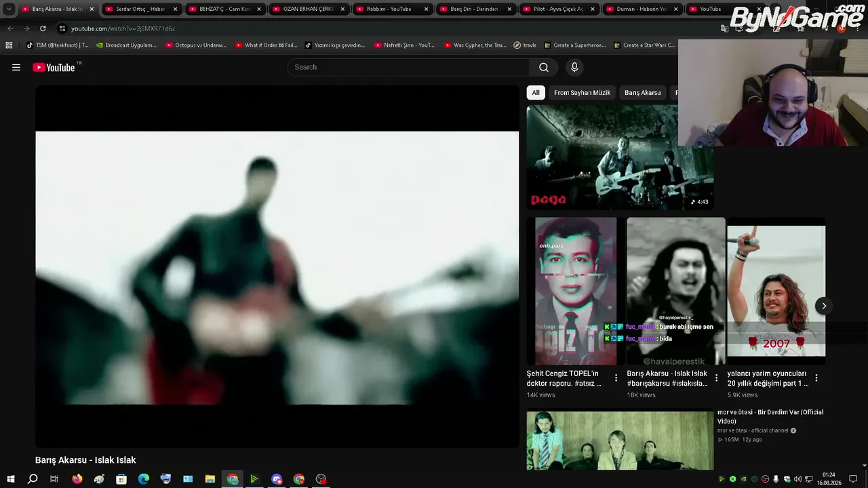The height and width of the screenshot is (488, 868).
Task: Open the 4:43 band video thumbnail
Action: point(620,157)
